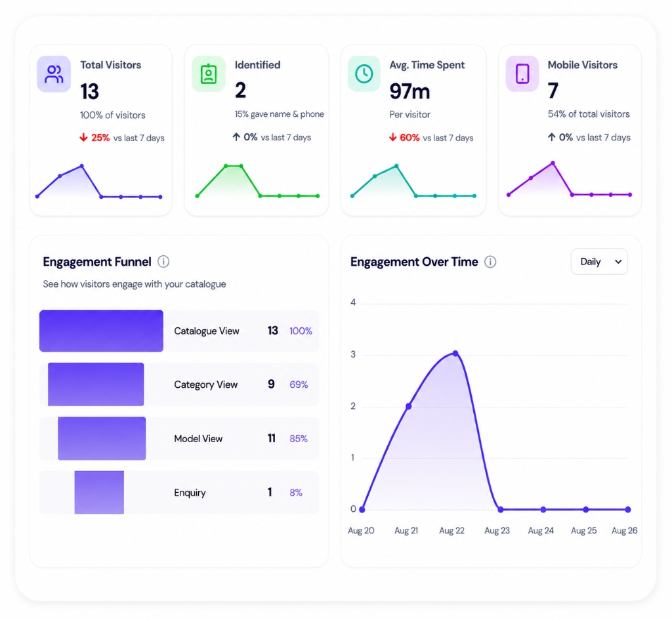The image size is (672, 620).
Task: Click the teal Avg. Time Spent sparkline
Action: point(413,181)
